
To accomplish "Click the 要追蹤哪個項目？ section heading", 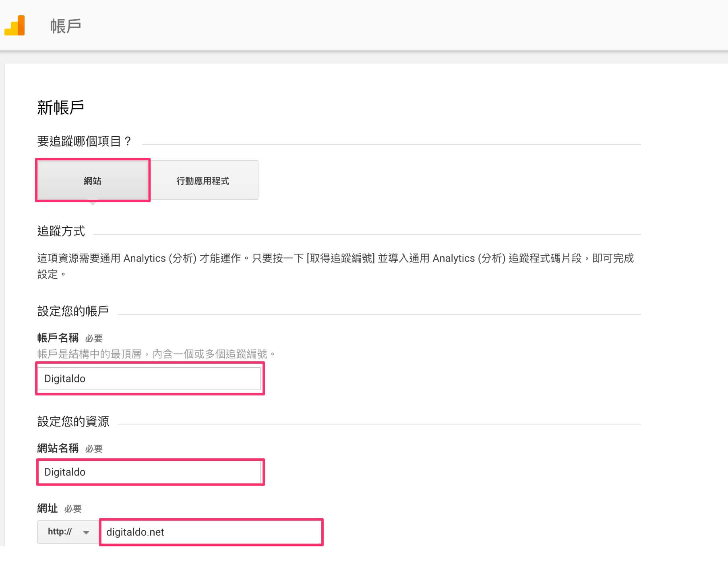I will pyautogui.click(x=84, y=141).
